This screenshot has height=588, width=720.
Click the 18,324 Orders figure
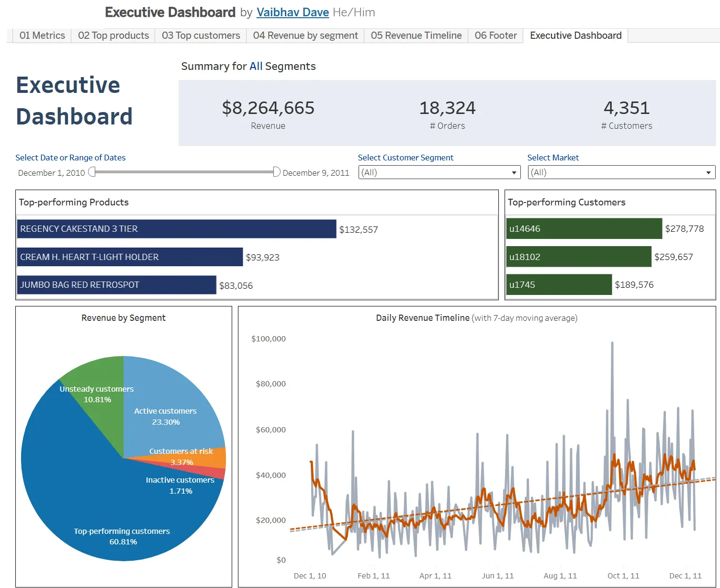447,108
